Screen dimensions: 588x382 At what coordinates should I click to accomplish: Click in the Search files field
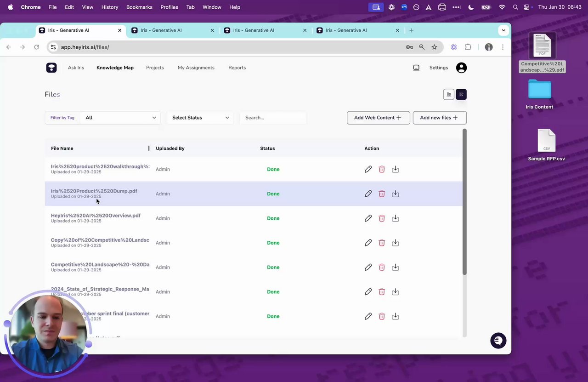click(273, 118)
